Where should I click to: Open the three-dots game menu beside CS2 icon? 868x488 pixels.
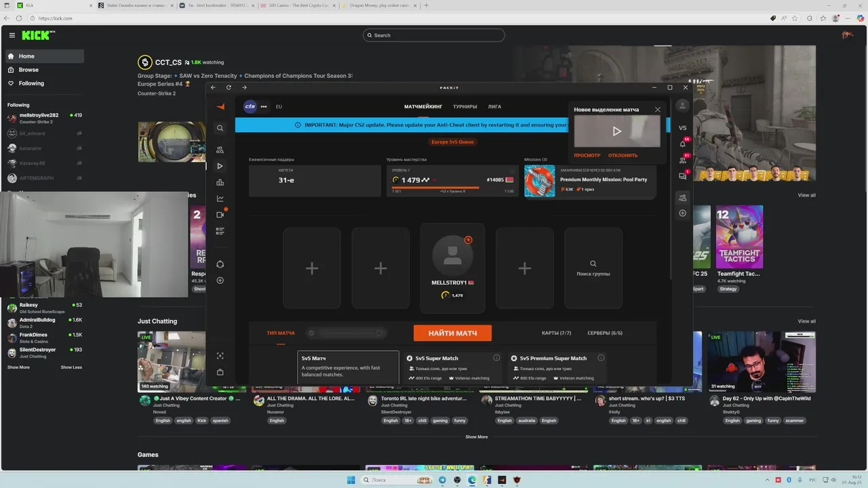[x=264, y=106]
